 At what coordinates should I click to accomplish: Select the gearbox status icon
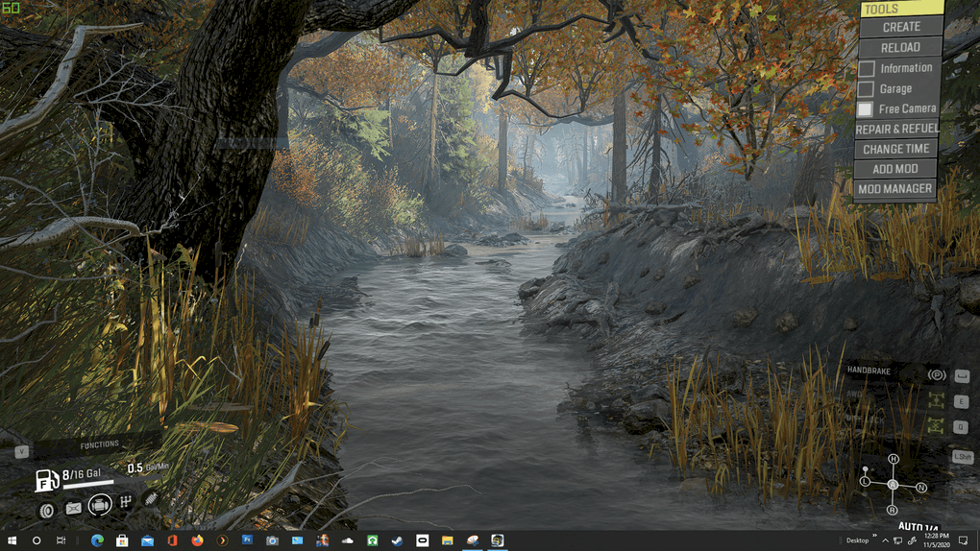126,502
